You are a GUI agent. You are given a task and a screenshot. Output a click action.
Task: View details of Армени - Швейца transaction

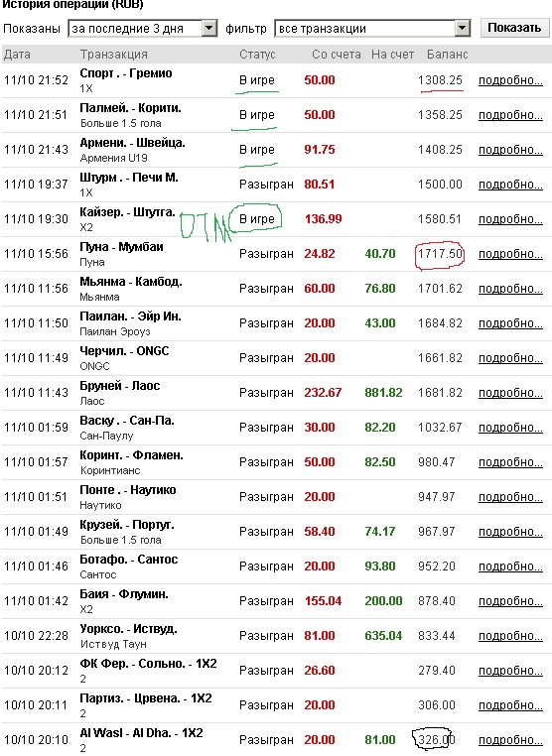tap(510, 150)
